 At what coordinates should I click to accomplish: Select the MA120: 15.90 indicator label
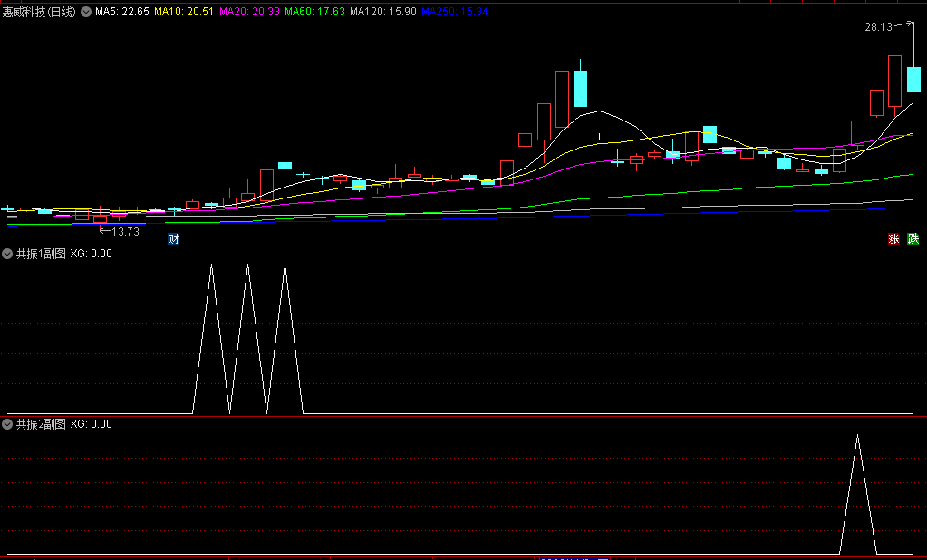(x=383, y=12)
